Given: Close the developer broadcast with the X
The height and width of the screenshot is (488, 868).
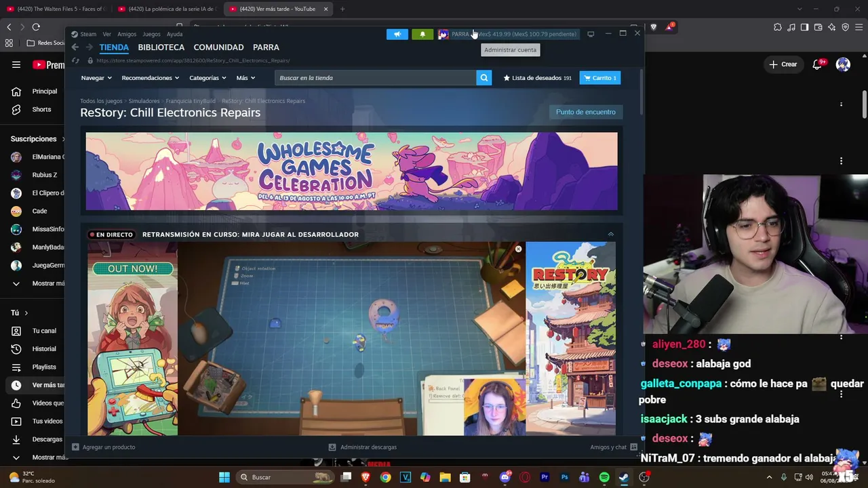Looking at the screenshot, I should [x=519, y=249].
